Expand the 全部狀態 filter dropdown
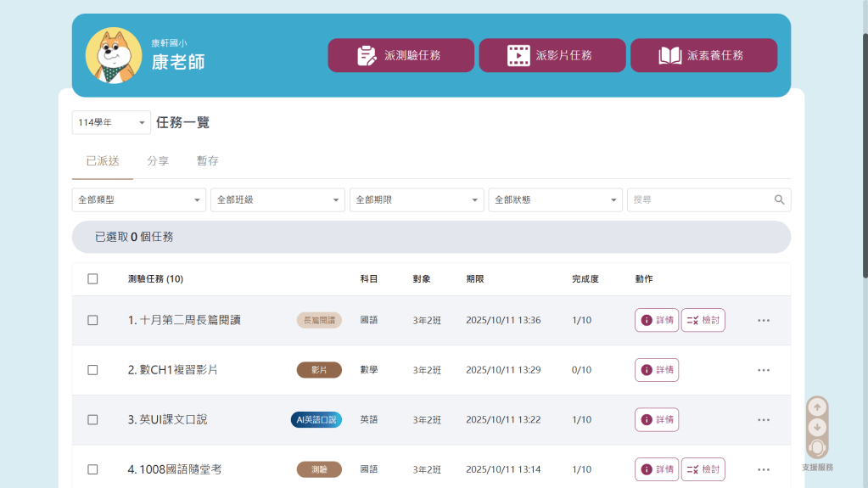Viewport: 868px width, 488px height. pos(556,200)
